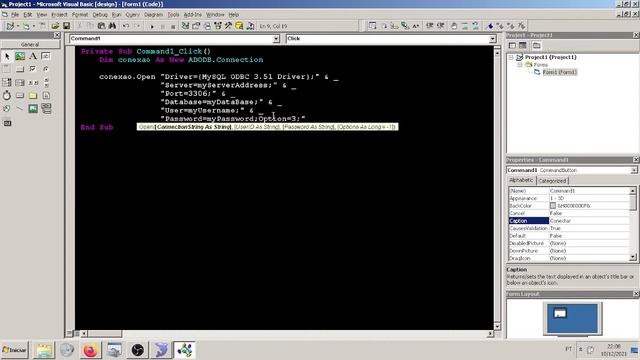Select the Frame control in the toolbox

coord(7,69)
